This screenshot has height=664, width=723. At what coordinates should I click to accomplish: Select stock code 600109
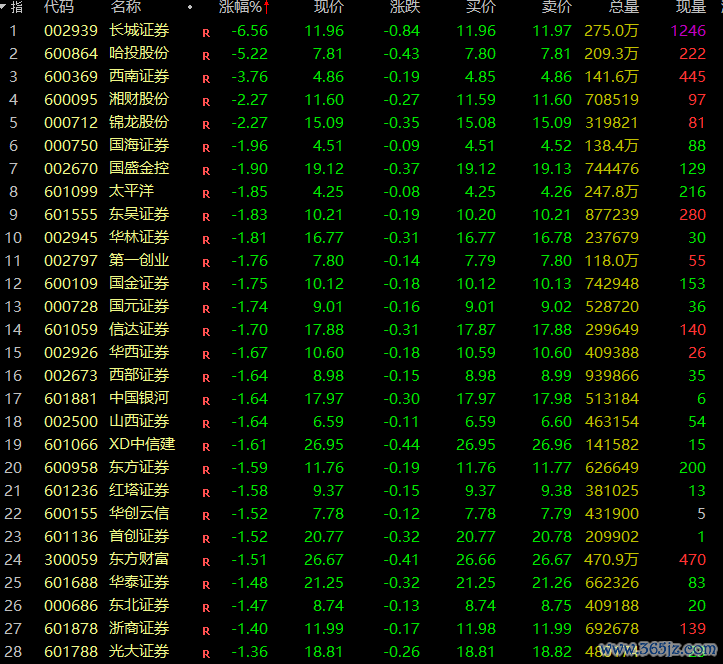pyautogui.click(x=71, y=284)
